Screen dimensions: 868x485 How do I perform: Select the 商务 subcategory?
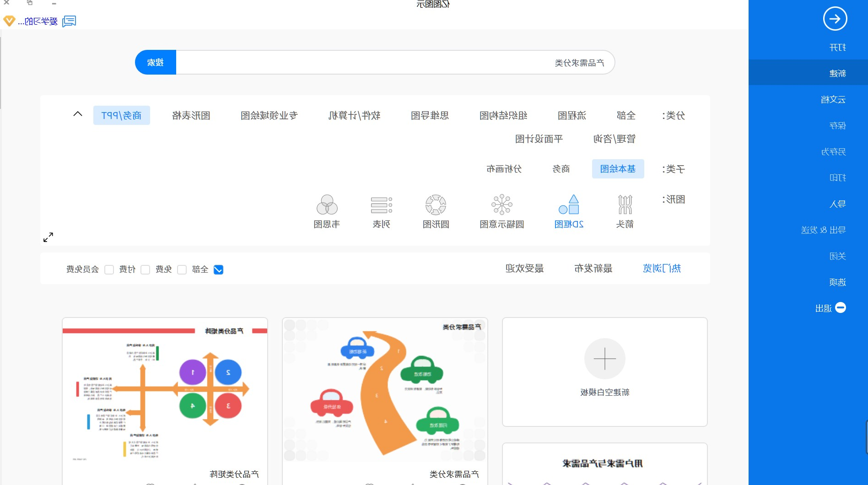(x=561, y=169)
